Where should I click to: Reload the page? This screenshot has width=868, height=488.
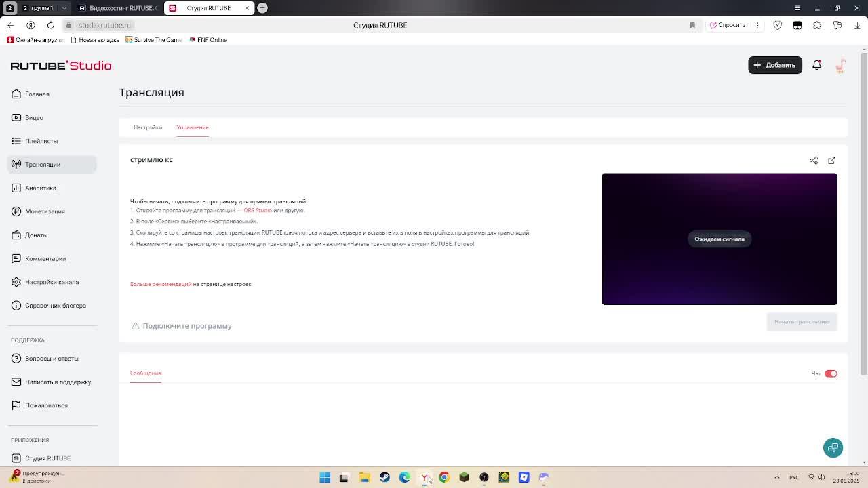(x=50, y=25)
